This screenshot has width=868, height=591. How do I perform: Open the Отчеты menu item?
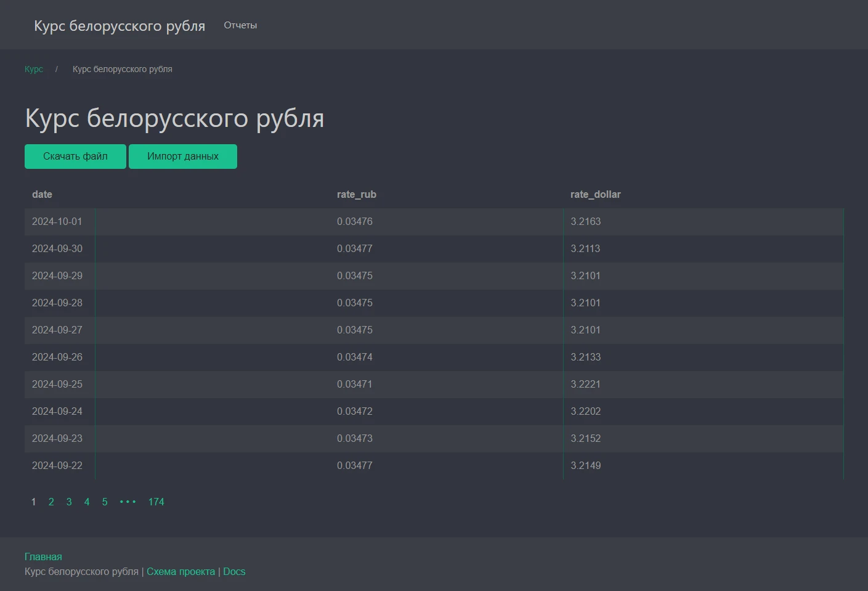pyautogui.click(x=240, y=25)
